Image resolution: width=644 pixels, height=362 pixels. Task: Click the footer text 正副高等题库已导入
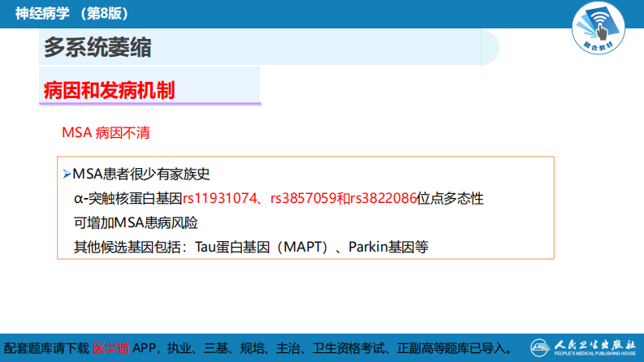[x=454, y=348]
